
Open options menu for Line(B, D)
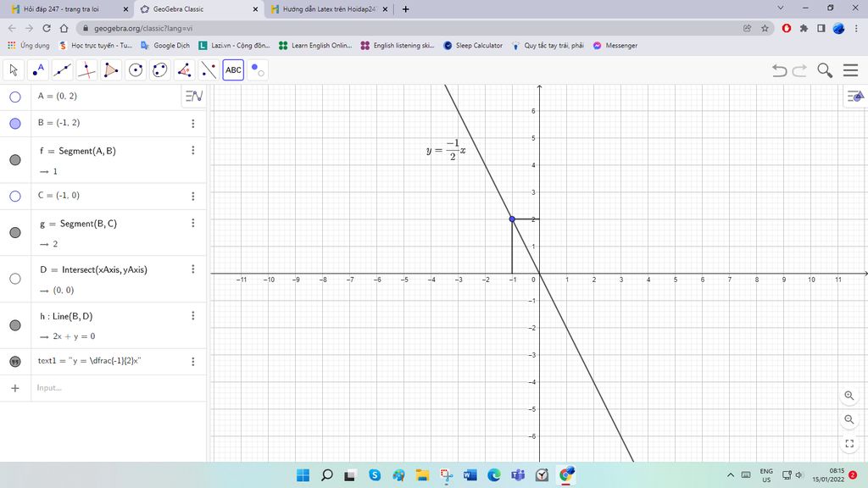tap(192, 315)
